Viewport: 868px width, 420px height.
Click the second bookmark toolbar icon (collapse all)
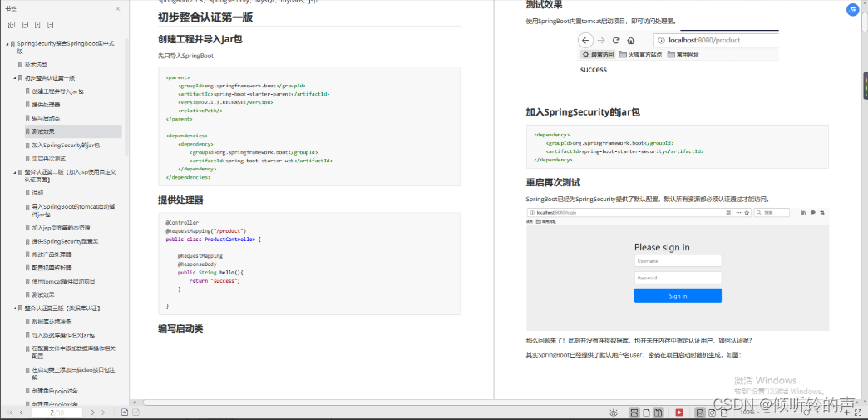(x=24, y=25)
